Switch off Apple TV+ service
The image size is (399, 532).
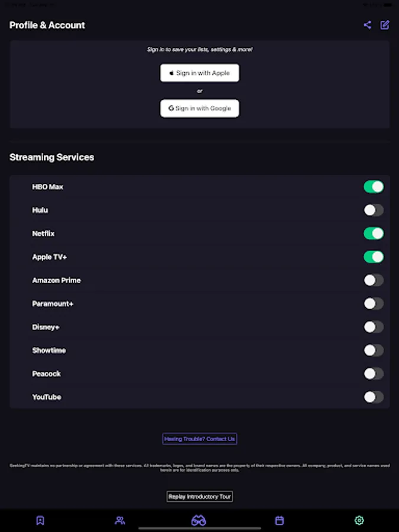(374, 257)
